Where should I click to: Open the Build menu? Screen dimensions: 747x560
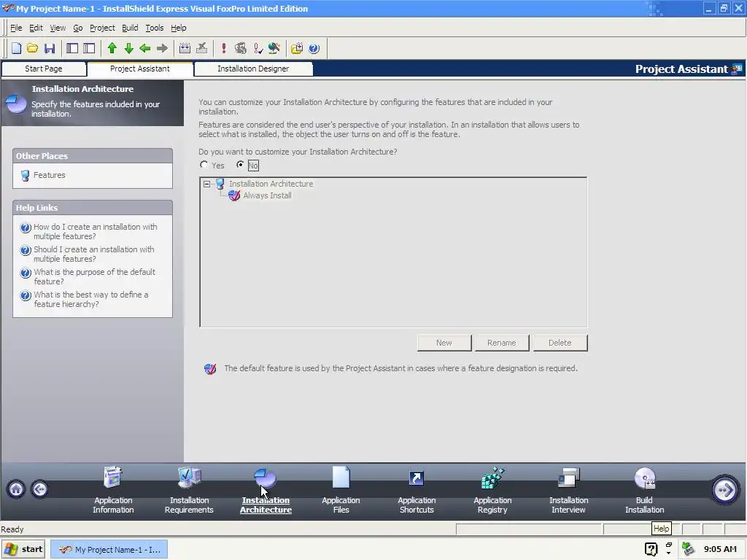pos(130,28)
